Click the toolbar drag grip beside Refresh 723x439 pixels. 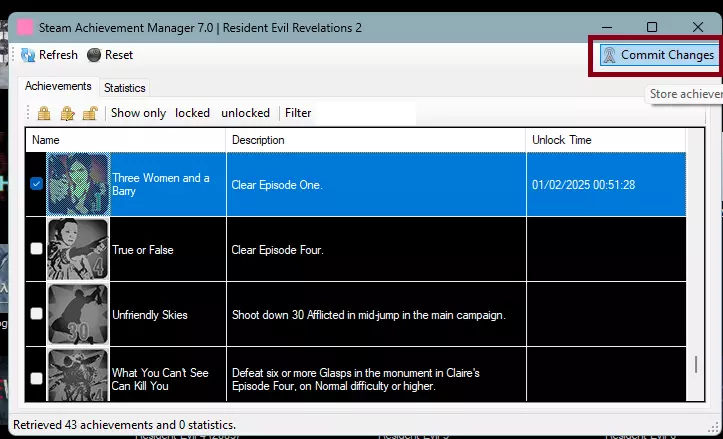point(13,55)
